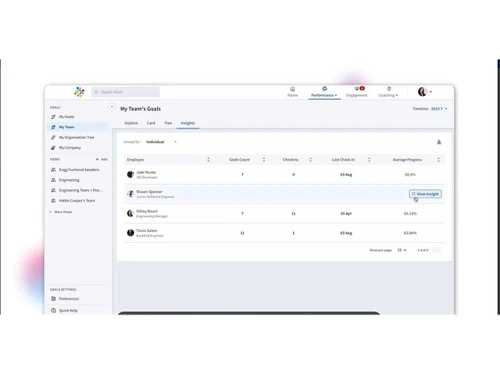Click the Engineering Team + Peo... group icon

tap(53, 190)
